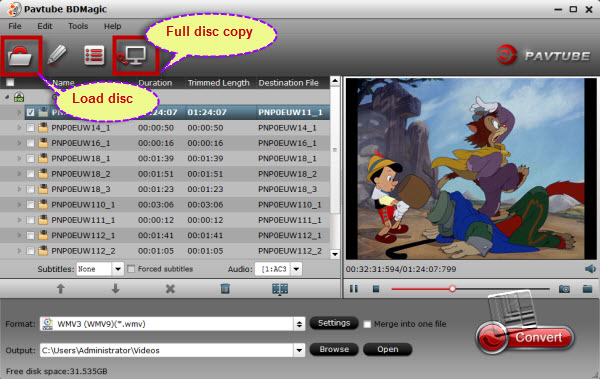The height and width of the screenshot is (379, 600).
Task: Click the format WMV icon in Format field
Action: point(48,324)
